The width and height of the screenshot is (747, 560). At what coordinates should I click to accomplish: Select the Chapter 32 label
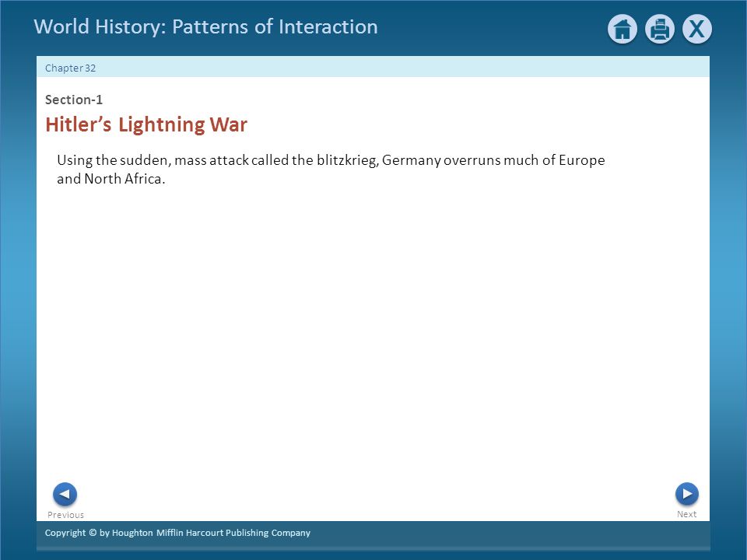[x=71, y=68]
